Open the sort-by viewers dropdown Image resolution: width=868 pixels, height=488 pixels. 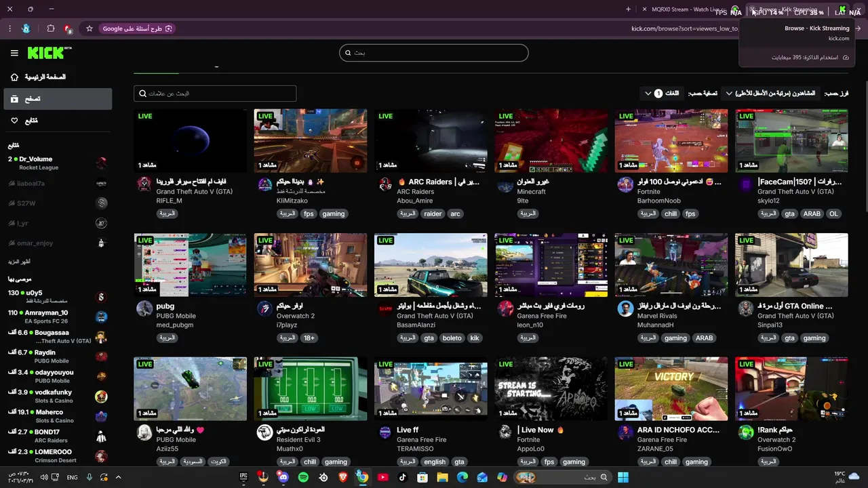tap(771, 94)
